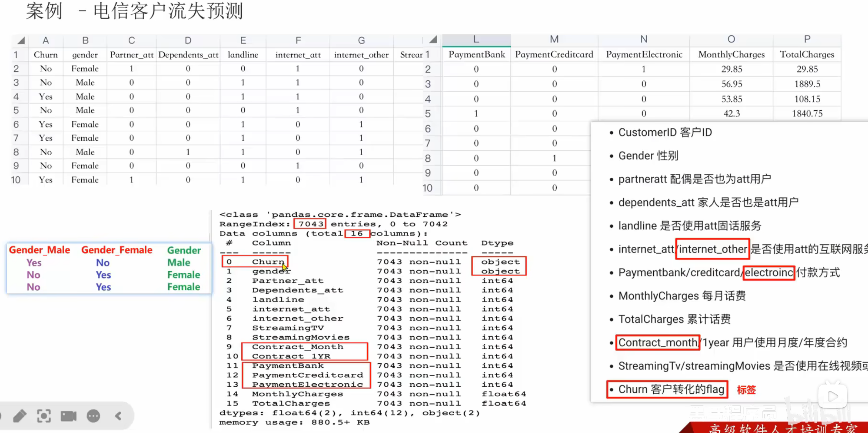Collapse the floating toolbar with left chevron
Screen dimensions: 868x433
point(118,416)
